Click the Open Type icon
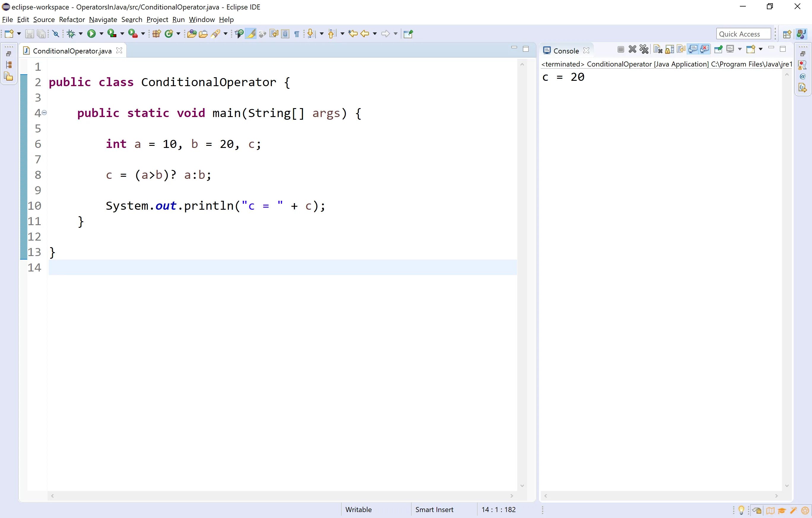 [x=191, y=33]
